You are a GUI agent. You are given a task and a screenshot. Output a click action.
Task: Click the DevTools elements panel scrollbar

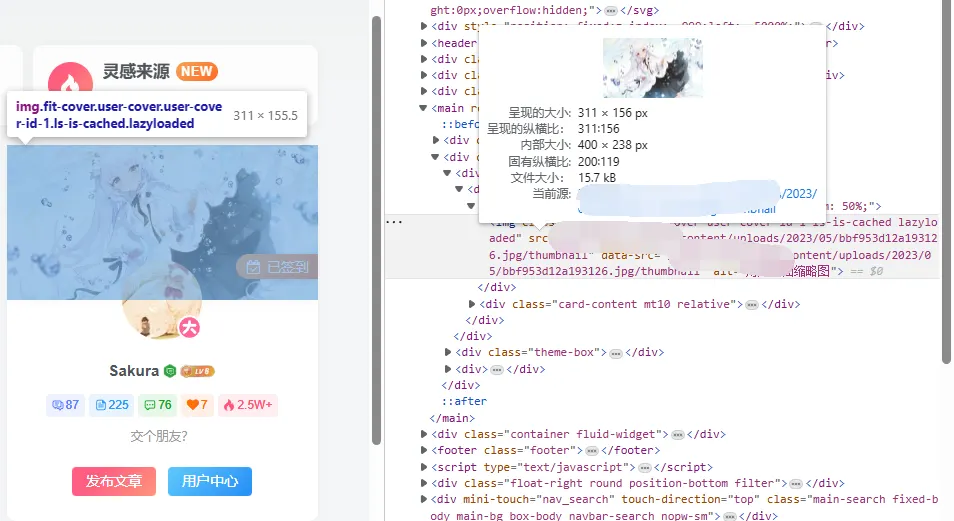coord(947,183)
